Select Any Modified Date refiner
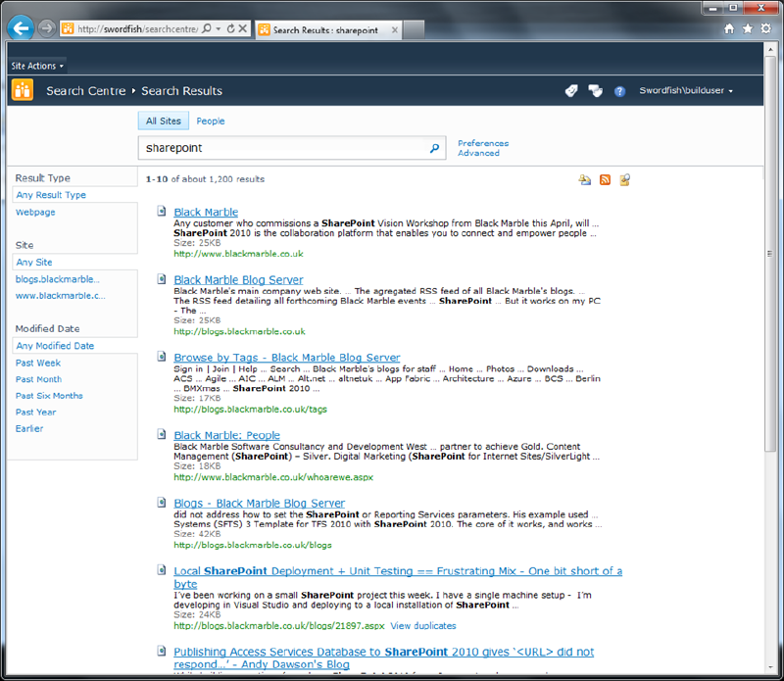 click(x=55, y=346)
